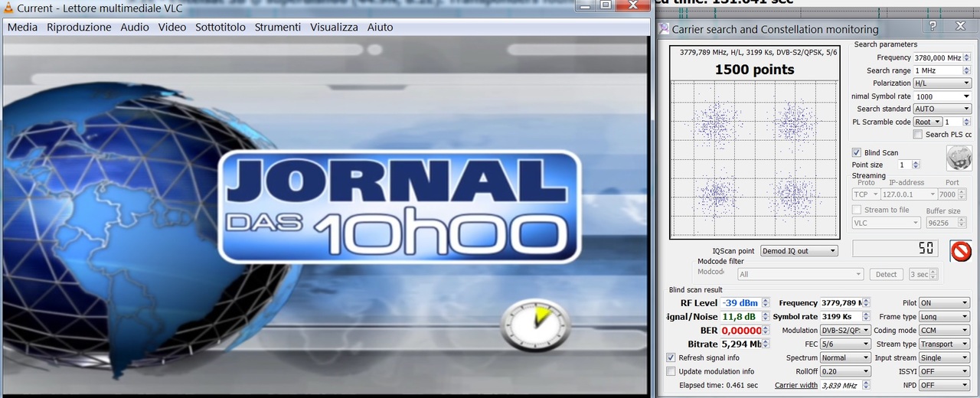This screenshot has height=398, width=980.
Task: Enable Update modulation info checkbox
Action: pos(671,371)
